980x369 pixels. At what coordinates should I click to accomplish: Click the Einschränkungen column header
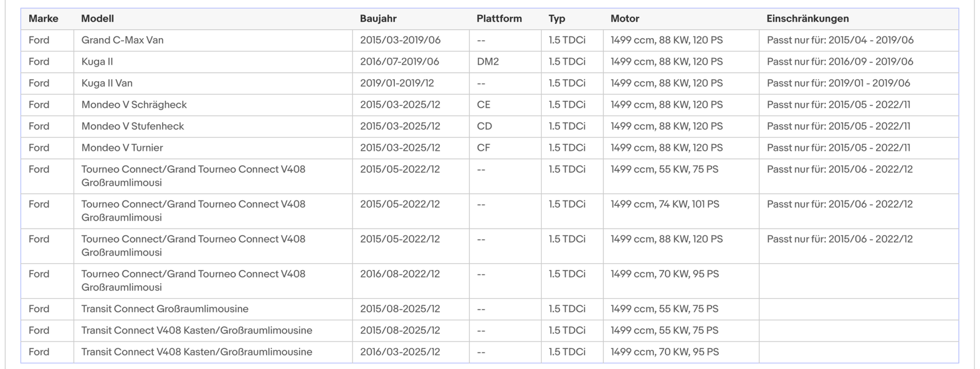click(808, 19)
